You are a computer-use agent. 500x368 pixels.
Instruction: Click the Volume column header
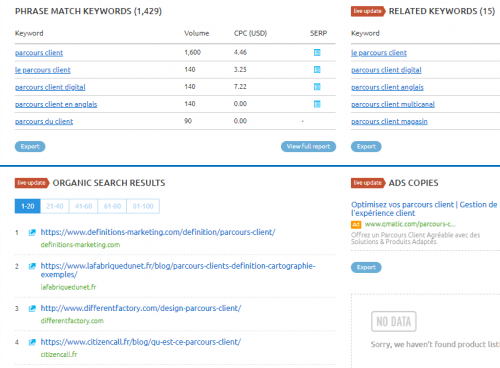click(x=196, y=33)
